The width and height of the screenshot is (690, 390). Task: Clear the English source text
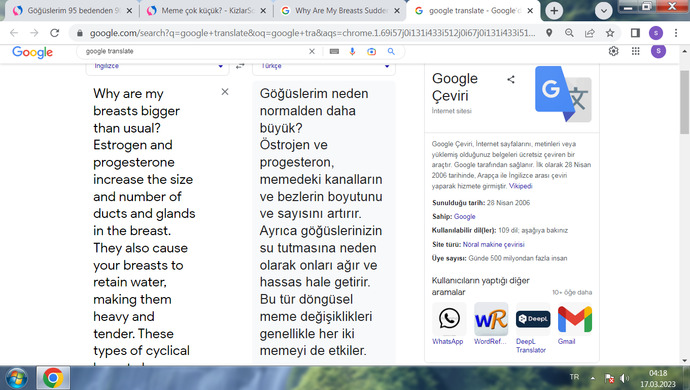(x=225, y=92)
